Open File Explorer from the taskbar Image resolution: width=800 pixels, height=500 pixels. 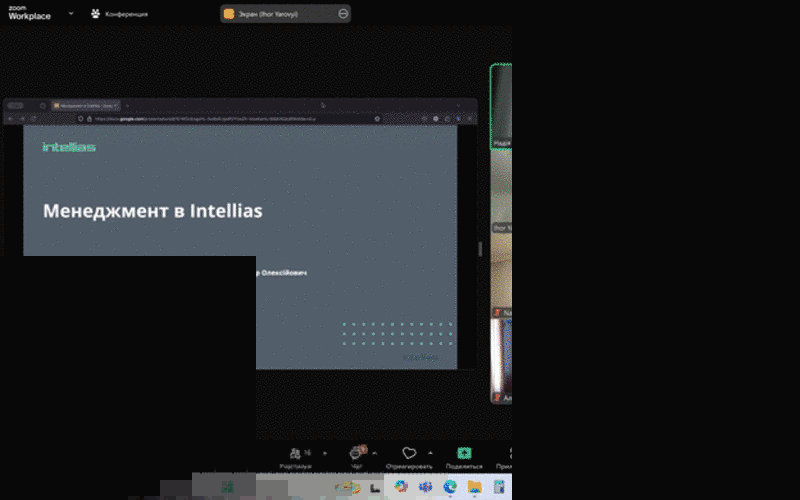point(475,487)
